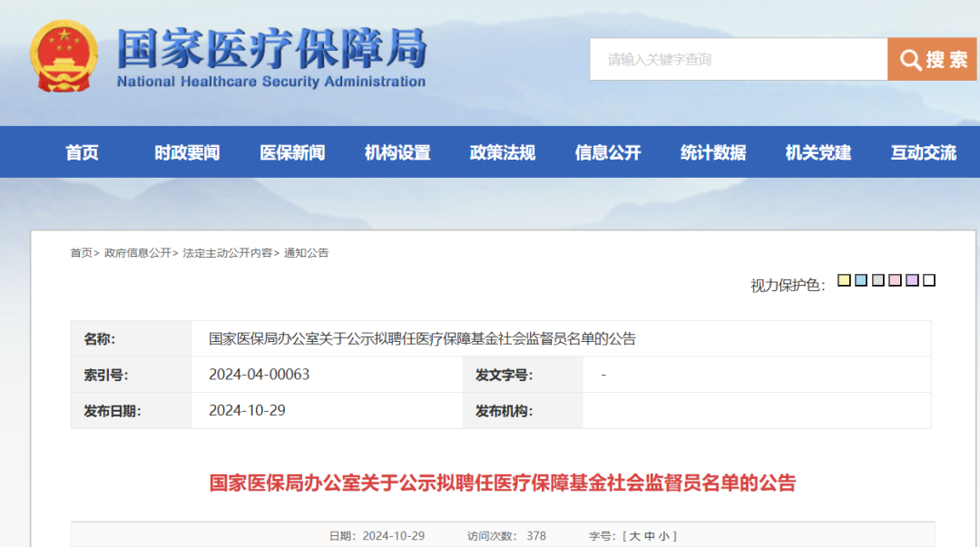Click the red announcement headline
The image size is (980, 547).
[x=503, y=483]
